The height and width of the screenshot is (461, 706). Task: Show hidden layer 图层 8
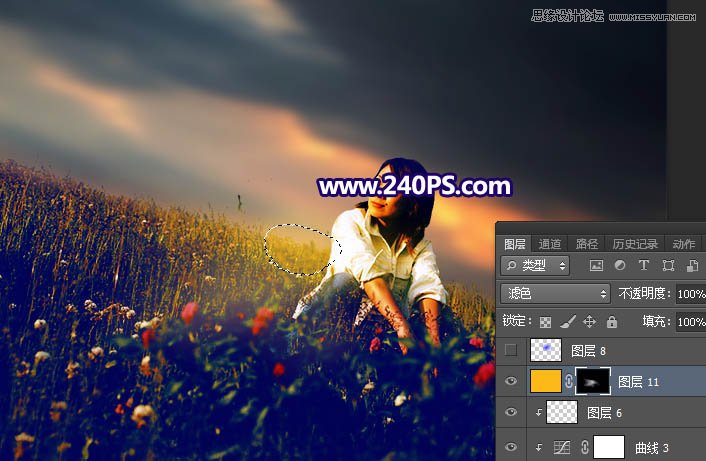[511, 350]
